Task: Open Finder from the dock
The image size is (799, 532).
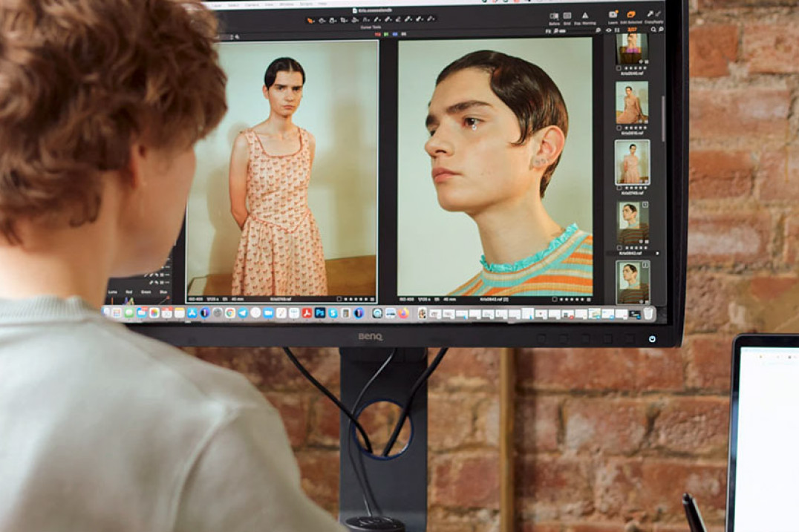Action: [106, 312]
